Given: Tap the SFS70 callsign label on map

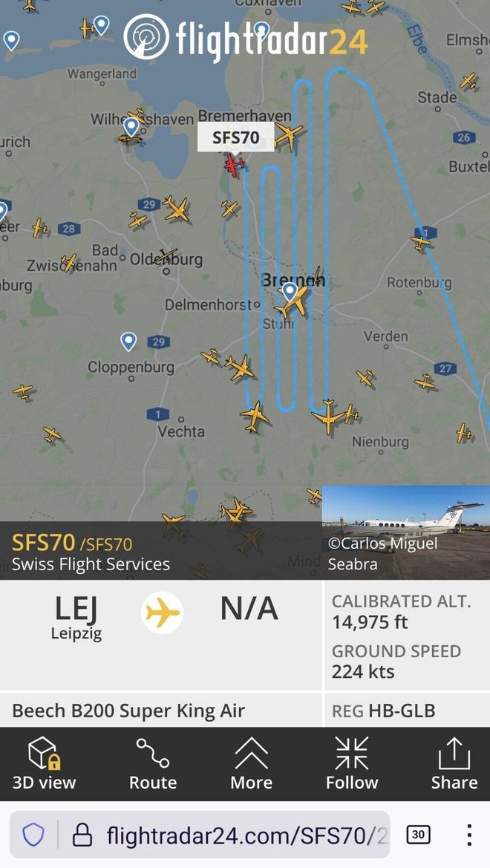Looking at the screenshot, I should click(236, 137).
